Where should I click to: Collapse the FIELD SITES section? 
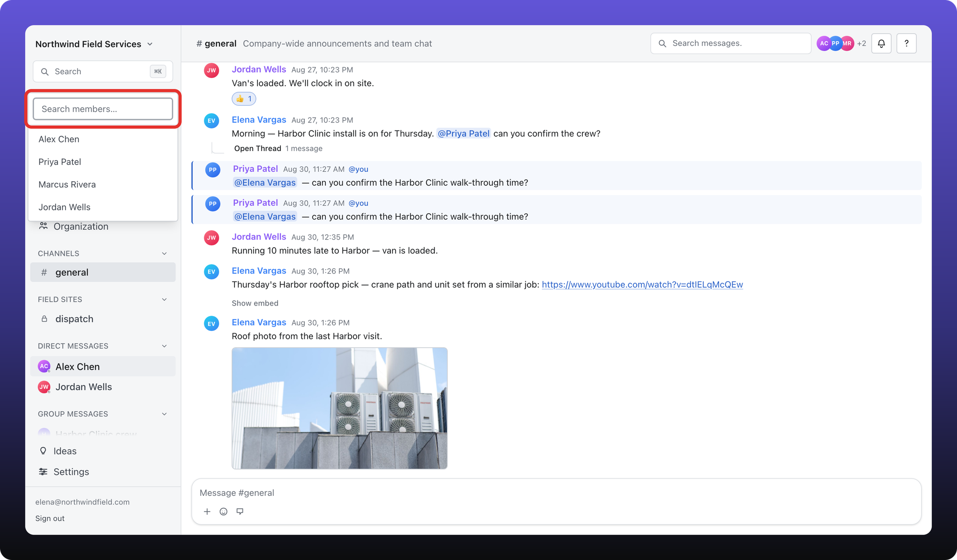[x=164, y=299]
